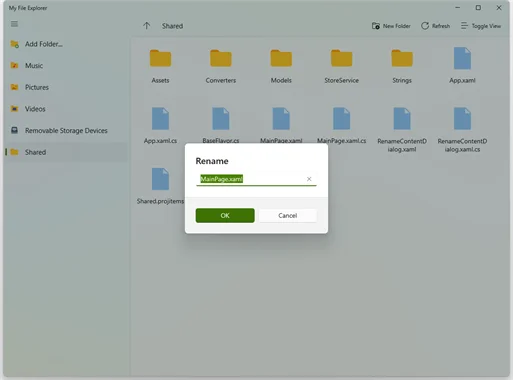Cancel the Rename dialog
513x380 pixels.
pyautogui.click(x=288, y=215)
